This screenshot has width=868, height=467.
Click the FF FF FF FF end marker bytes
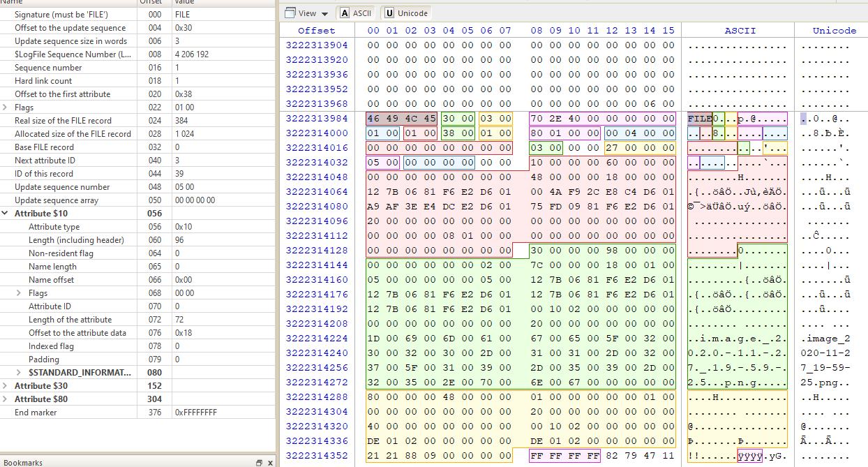click(x=564, y=457)
